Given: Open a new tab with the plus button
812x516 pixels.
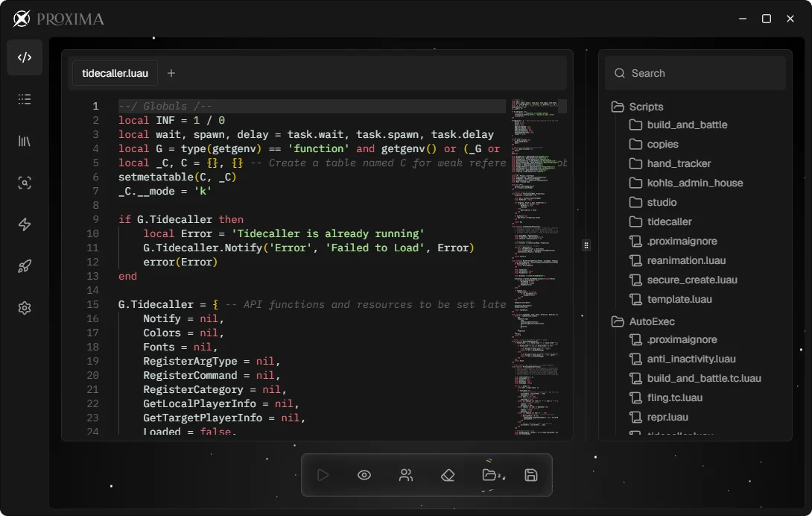Looking at the screenshot, I should tap(171, 72).
